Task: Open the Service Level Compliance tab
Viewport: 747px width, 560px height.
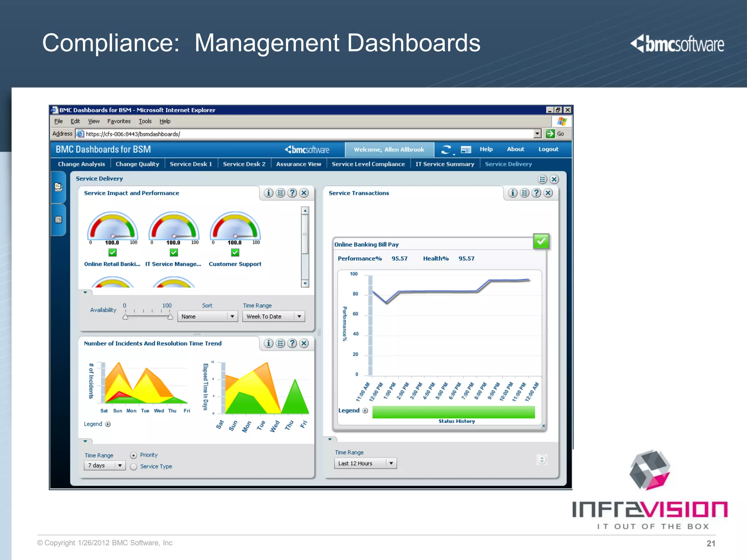Action: [368, 164]
